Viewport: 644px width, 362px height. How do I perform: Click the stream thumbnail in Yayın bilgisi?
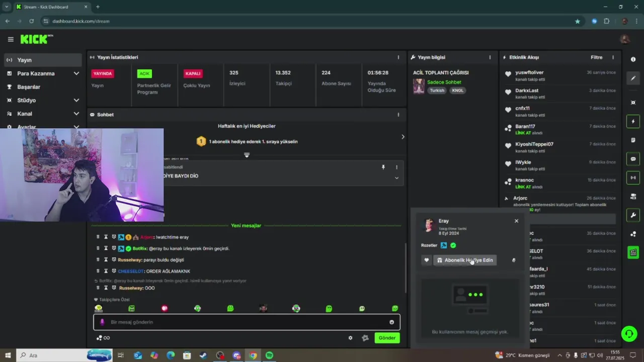click(x=419, y=86)
